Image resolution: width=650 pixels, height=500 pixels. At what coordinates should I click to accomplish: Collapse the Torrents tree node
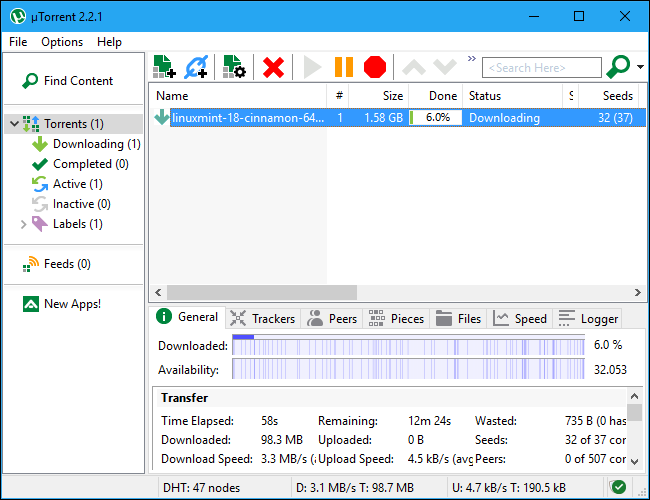tap(15, 124)
